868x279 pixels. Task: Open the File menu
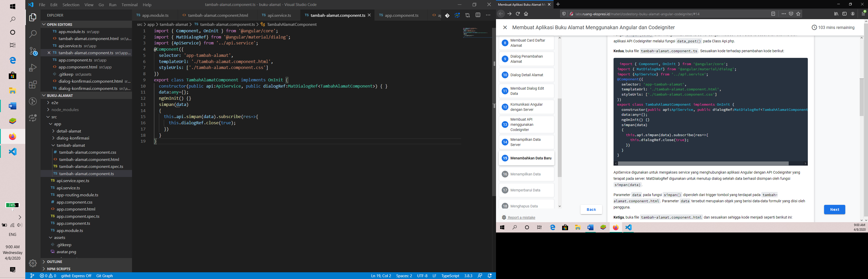pos(42,5)
